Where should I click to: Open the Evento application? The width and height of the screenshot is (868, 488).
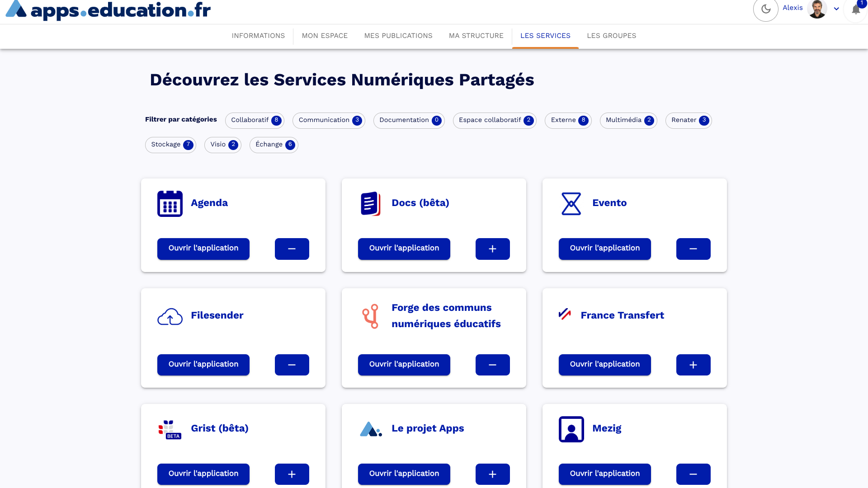(605, 249)
